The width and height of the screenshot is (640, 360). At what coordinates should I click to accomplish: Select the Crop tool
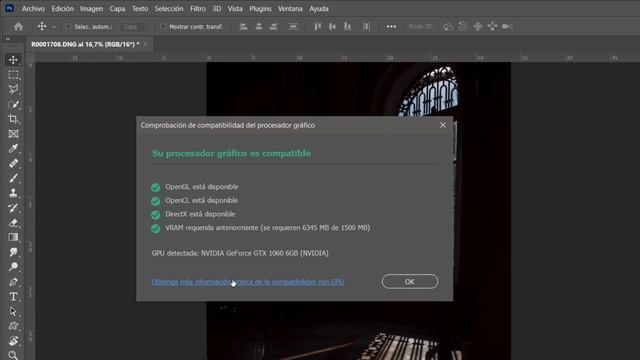[x=13, y=119]
